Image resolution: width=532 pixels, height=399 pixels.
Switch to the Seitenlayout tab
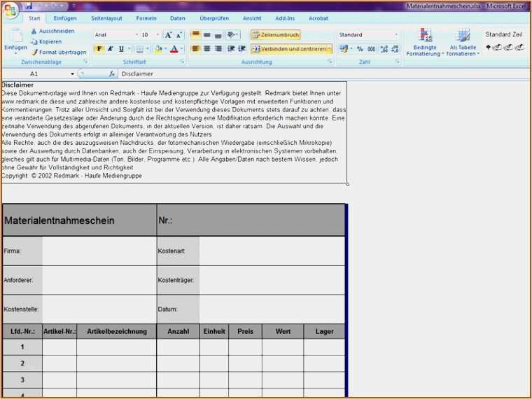coord(105,18)
